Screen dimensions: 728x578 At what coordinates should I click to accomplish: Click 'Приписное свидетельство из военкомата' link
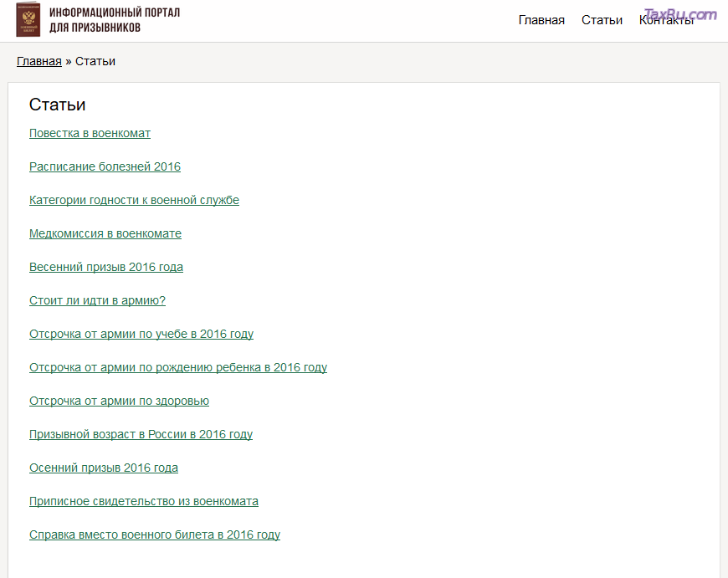pyautogui.click(x=144, y=501)
